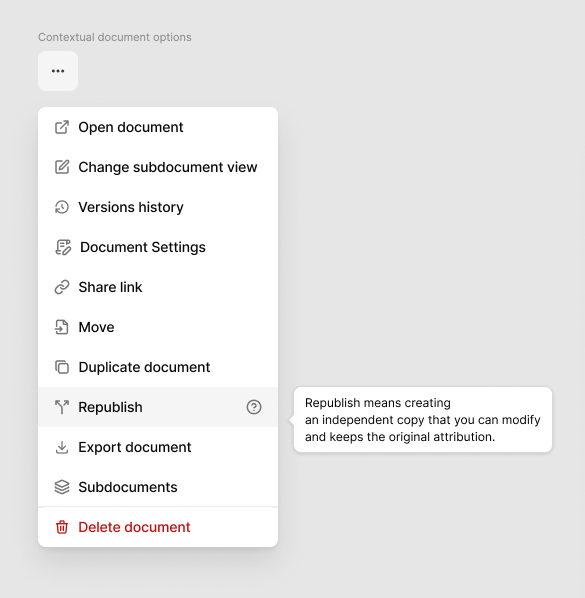585x598 pixels.
Task: Click the file-arrow Move icon
Action: click(x=62, y=327)
